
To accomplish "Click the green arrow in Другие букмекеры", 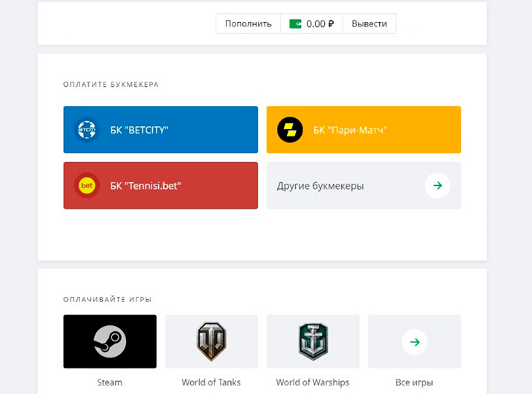I will tap(438, 185).
